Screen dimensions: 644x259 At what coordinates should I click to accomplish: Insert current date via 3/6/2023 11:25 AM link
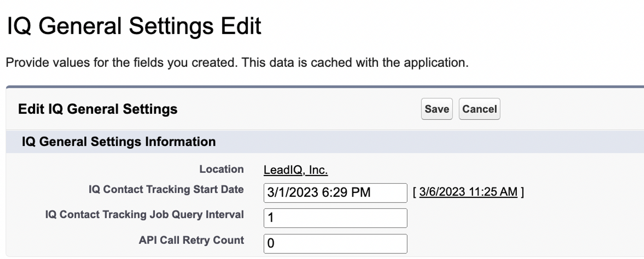coord(468,192)
